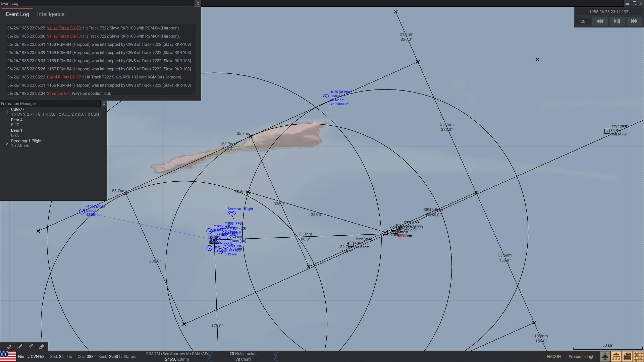Viewport: 644px width, 362px height.
Task: Close the Event Log panel
Action: pyautogui.click(x=198, y=3)
